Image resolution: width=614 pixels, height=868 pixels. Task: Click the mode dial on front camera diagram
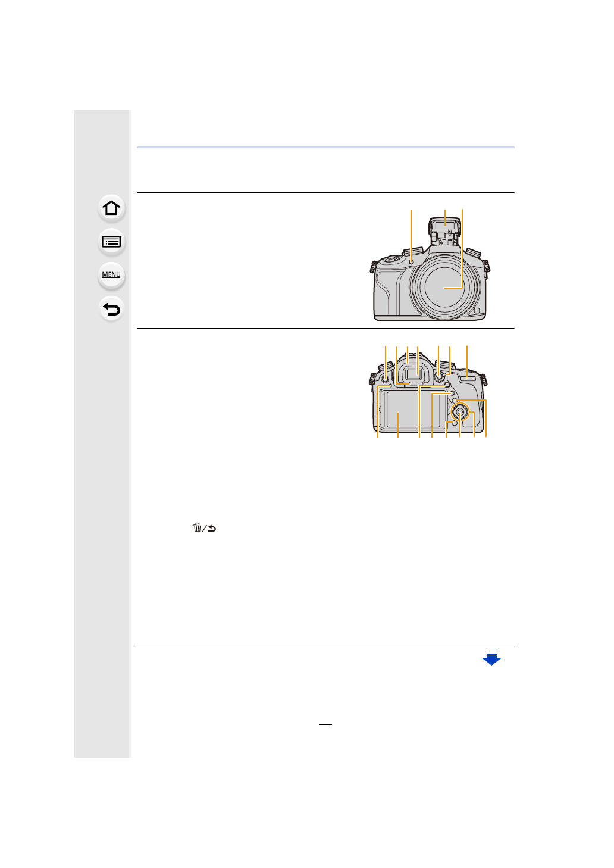[390, 258]
